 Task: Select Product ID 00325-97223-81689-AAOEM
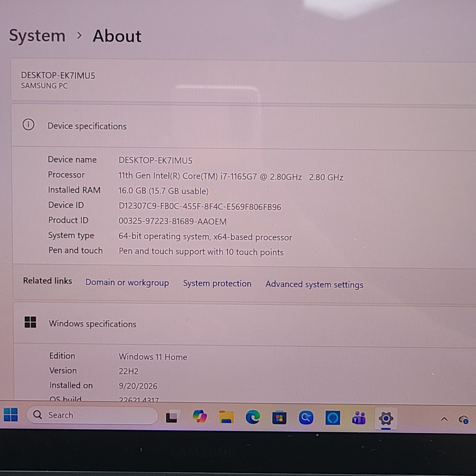tap(173, 221)
